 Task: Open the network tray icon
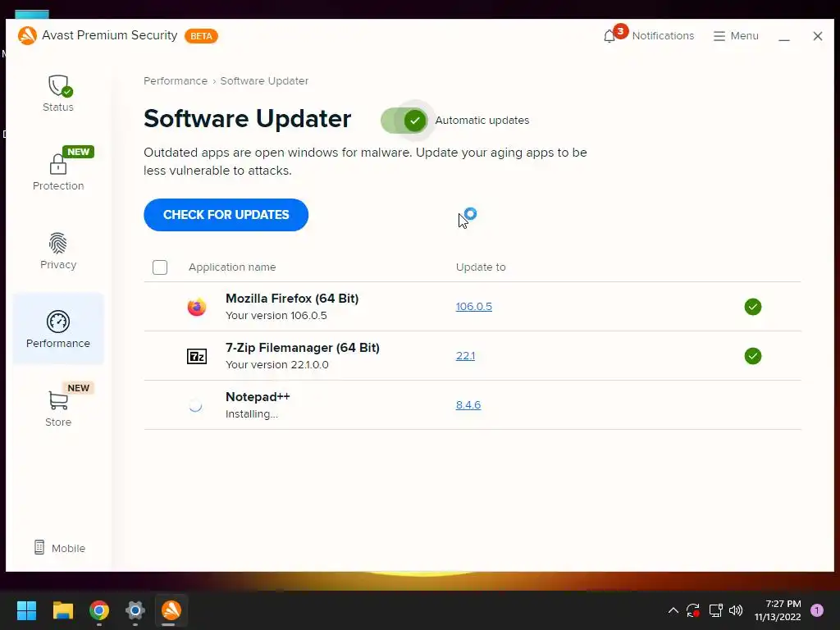(715, 610)
